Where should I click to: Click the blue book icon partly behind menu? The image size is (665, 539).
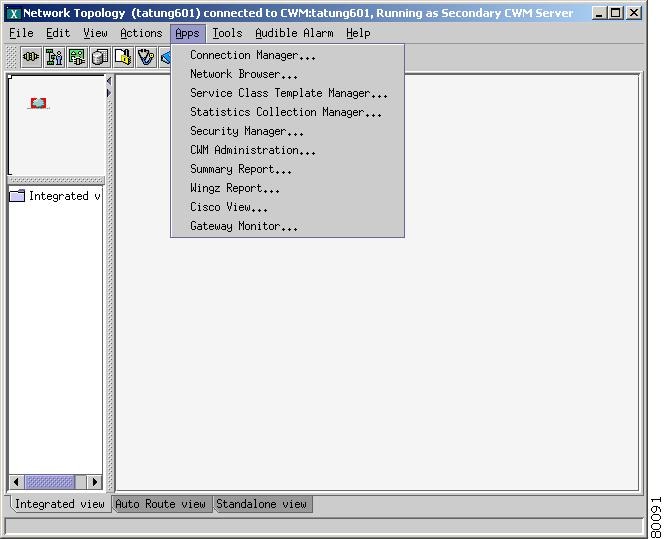(165, 57)
